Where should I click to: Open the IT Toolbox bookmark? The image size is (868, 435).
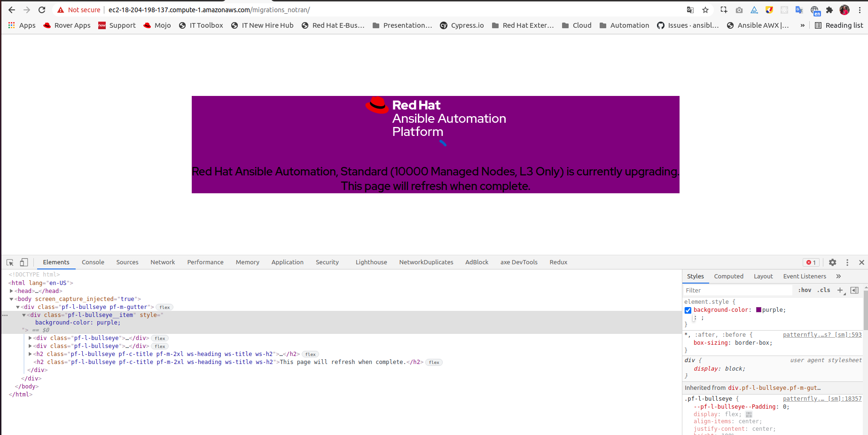(201, 25)
